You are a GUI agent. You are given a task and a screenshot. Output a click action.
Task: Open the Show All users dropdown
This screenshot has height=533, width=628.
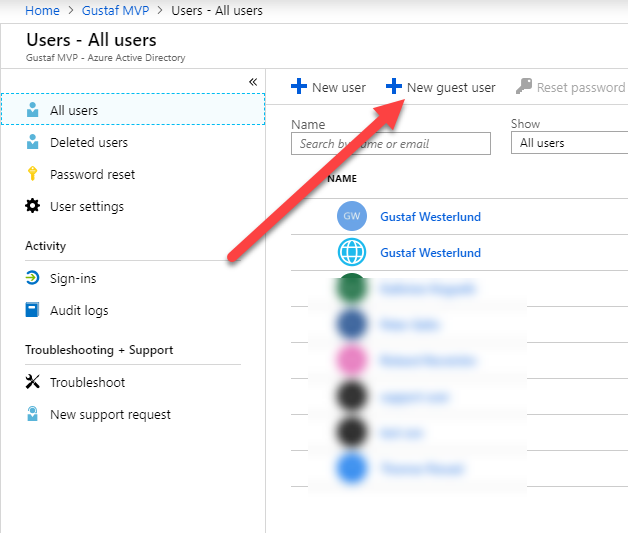point(570,143)
